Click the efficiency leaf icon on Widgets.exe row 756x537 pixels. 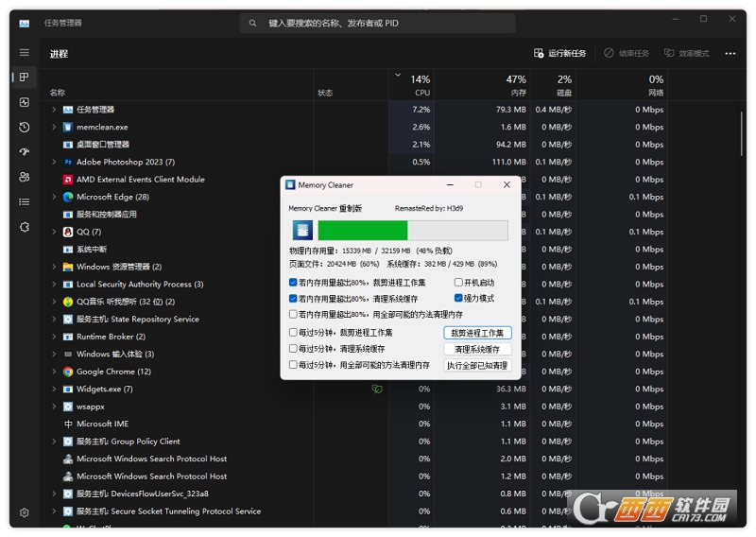377,389
